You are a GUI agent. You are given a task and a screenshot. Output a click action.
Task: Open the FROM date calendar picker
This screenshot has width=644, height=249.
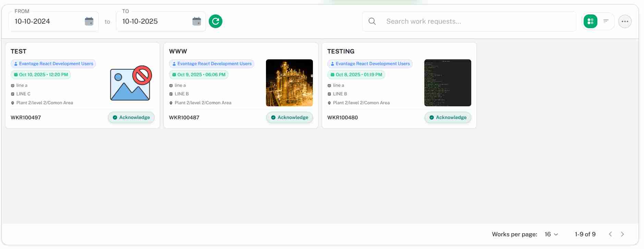(89, 21)
